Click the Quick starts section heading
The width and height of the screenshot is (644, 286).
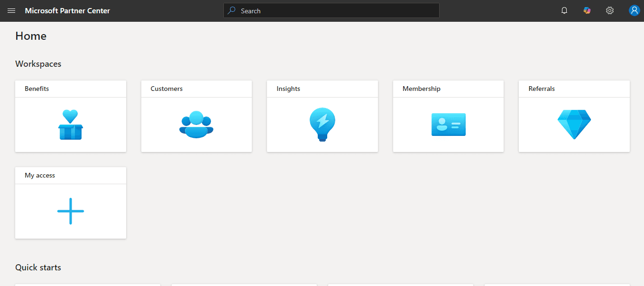38,268
